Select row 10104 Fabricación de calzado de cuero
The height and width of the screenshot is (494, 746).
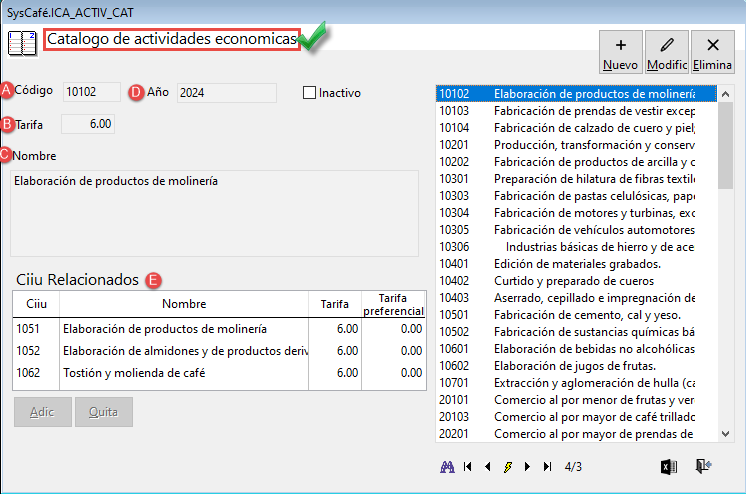click(576, 128)
